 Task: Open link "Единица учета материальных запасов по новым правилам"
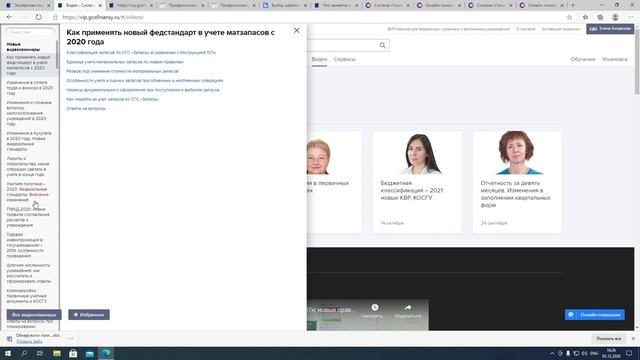point(125,62)
